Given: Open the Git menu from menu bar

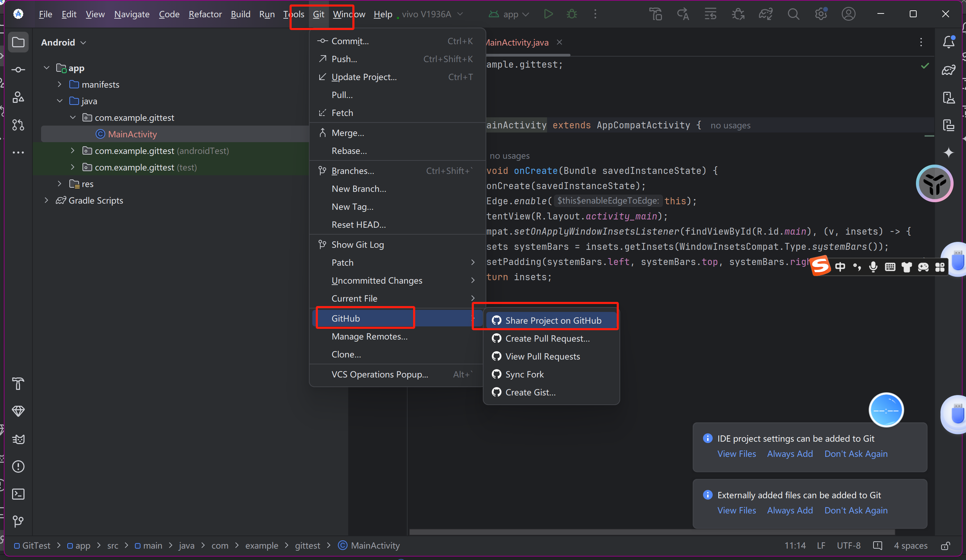Looking at the screenshot, I should [x=318, y=14].
